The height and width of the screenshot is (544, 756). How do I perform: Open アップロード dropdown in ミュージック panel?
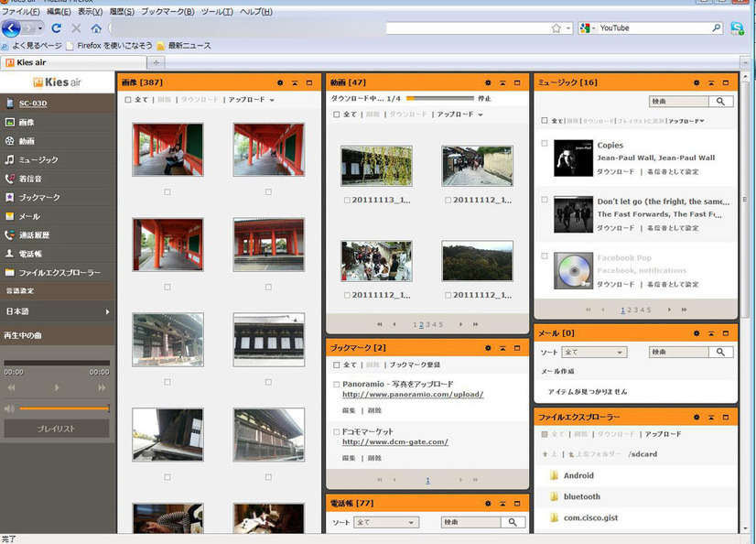click(x=686, y=121)
